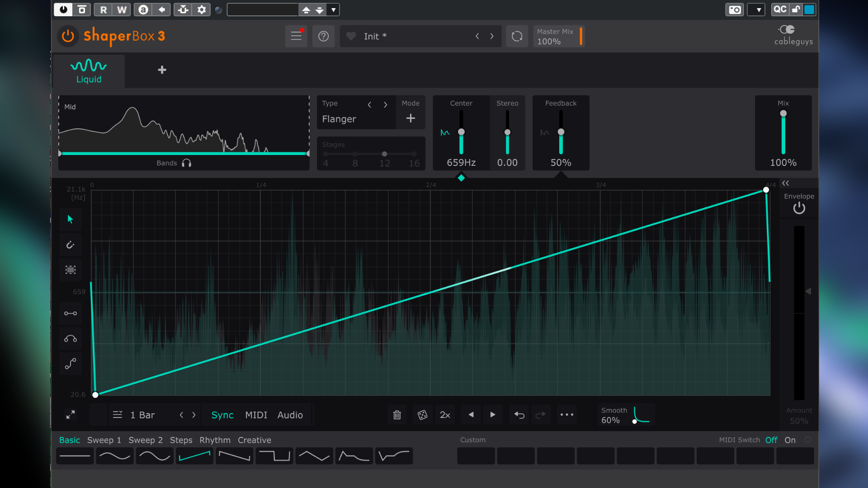Click the fullscreen expand arrows icon
Image resolution: width=868 pixels, height=488 pixels.
(71, 414)
